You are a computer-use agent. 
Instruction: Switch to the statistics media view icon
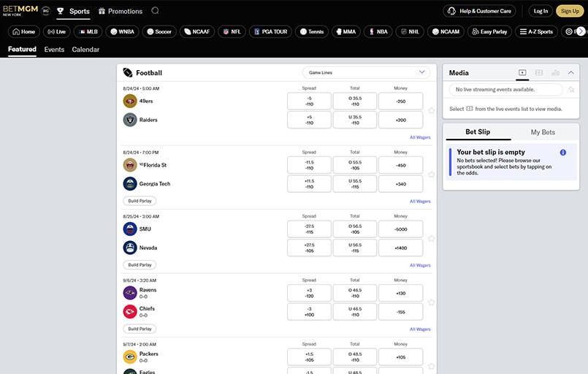click(x=555, y=72)
